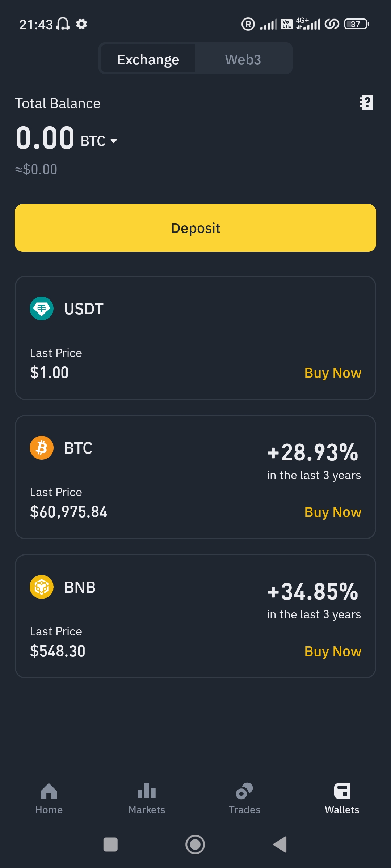The width and height of the screenshot is (391, 868).
Task: Tap the BNB last price $548.30
Action: point(58,651)
